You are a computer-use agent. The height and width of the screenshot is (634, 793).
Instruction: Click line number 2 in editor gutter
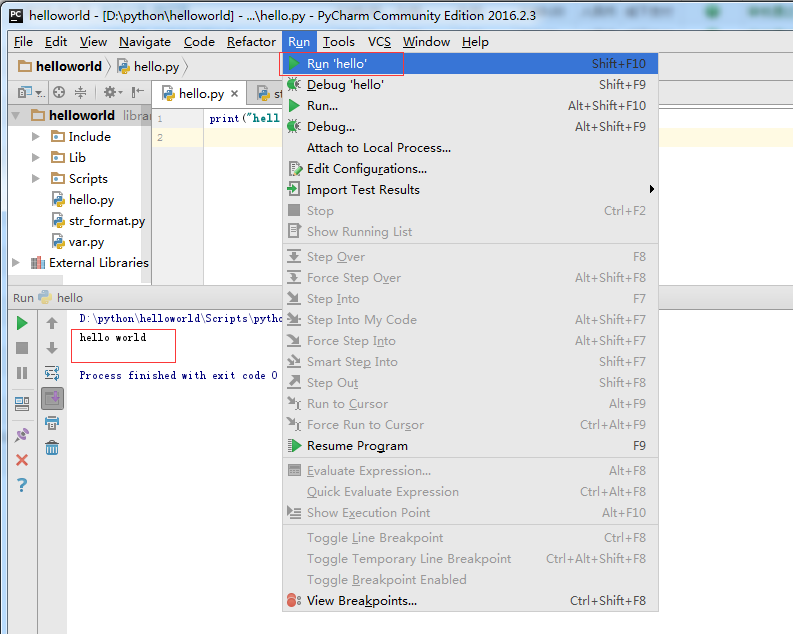pyautogui.click(x=160, y=138)
